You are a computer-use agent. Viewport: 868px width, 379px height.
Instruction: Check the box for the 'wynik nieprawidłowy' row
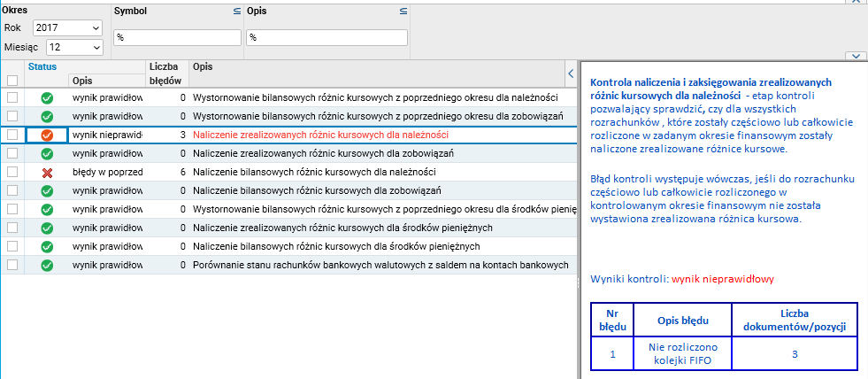(x=12, y=135)
